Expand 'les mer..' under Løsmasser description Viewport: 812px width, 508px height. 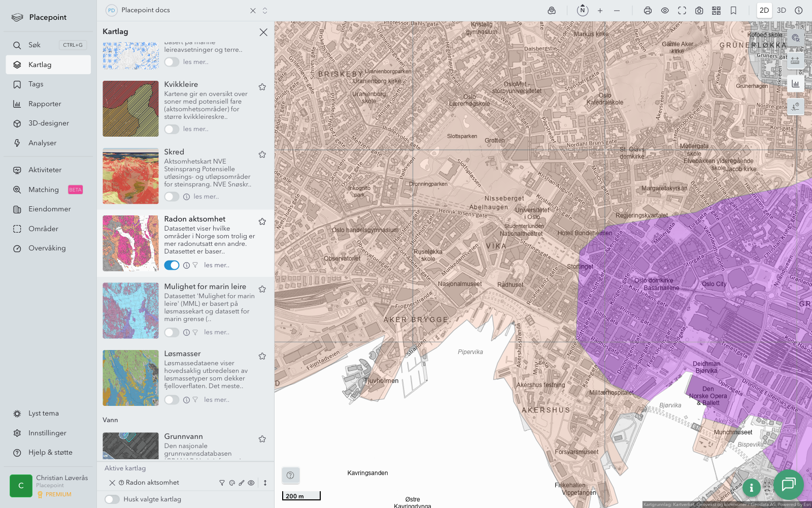(x=217, y=400)
